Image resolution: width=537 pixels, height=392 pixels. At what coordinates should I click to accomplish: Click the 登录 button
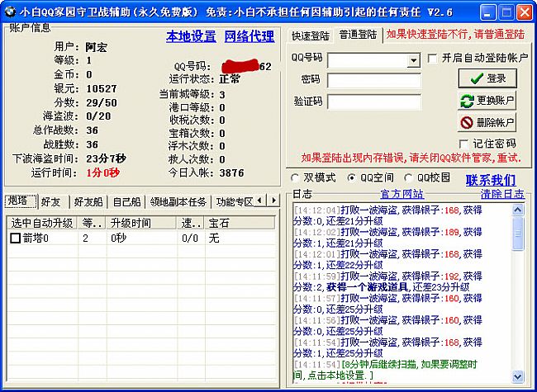pos(487,78)
